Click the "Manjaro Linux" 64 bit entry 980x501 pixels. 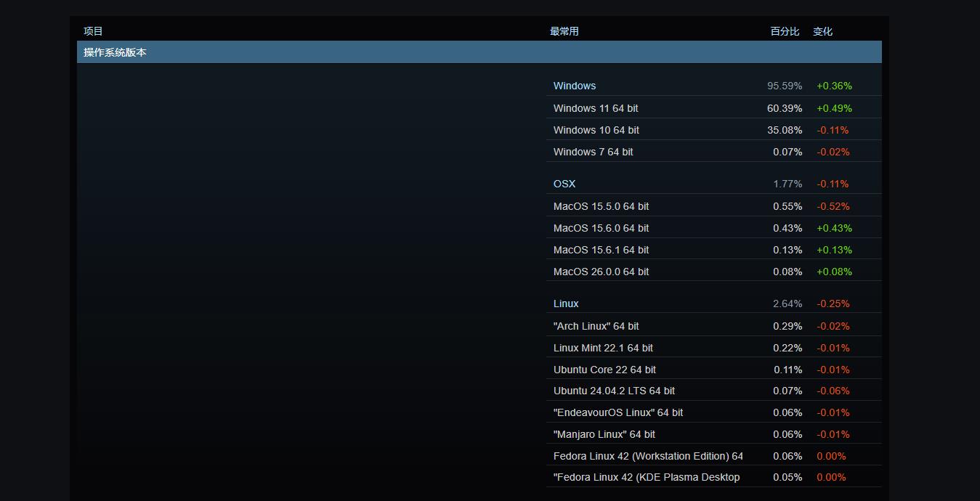[604, 434]
